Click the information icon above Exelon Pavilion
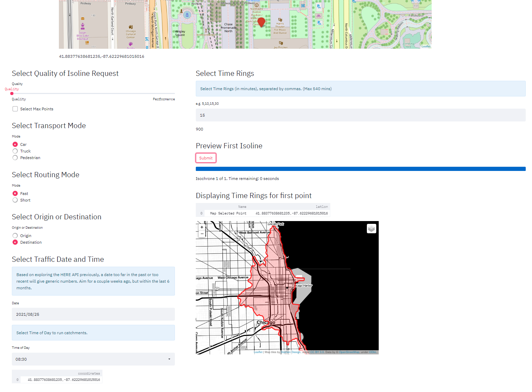 tap(257, 5)
